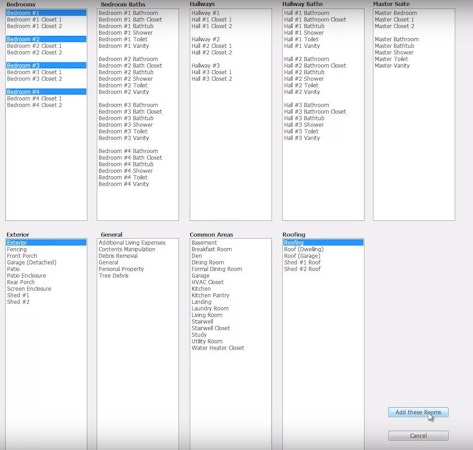Pick Hallway #1 in Hallways list
This screenshot has height=450, width=473.
pyautogui.click(x=205, y=13)
